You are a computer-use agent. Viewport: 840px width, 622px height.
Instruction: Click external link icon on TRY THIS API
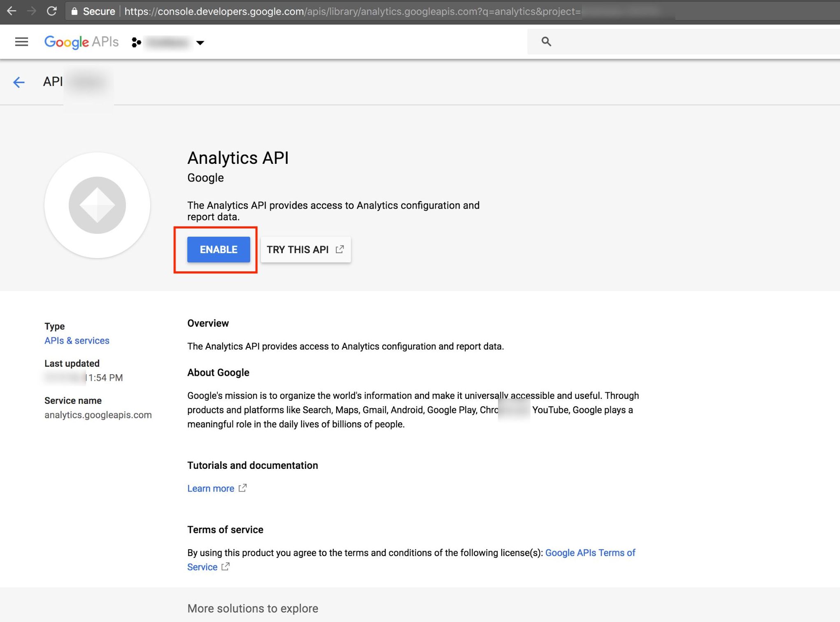(340, 249)
